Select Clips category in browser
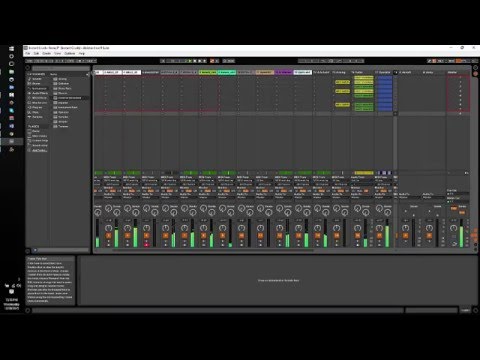480x360 pixels. [35, 112]
